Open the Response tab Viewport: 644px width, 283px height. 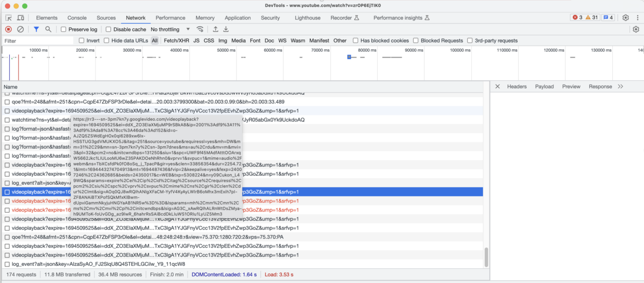600,86
